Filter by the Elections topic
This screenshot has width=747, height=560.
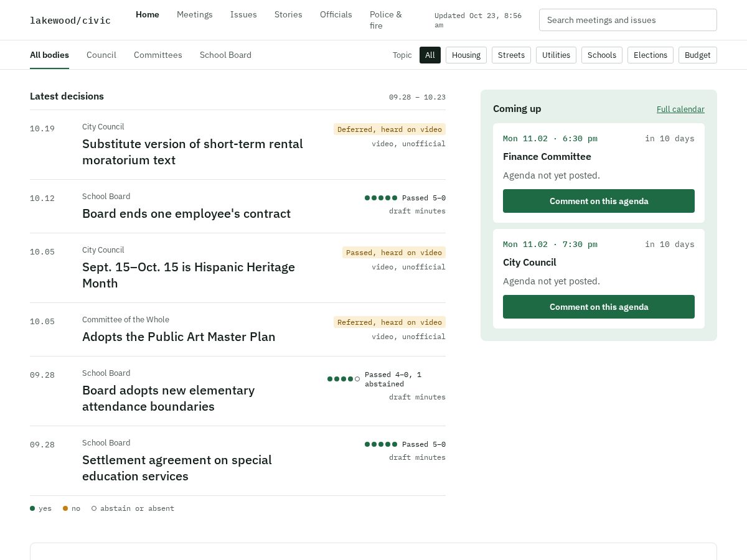pos(651,55)
